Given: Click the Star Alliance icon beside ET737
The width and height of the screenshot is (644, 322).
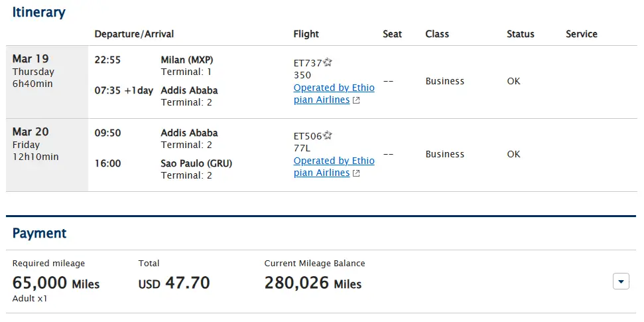Looking at the screenshot, I should [328, 62].
